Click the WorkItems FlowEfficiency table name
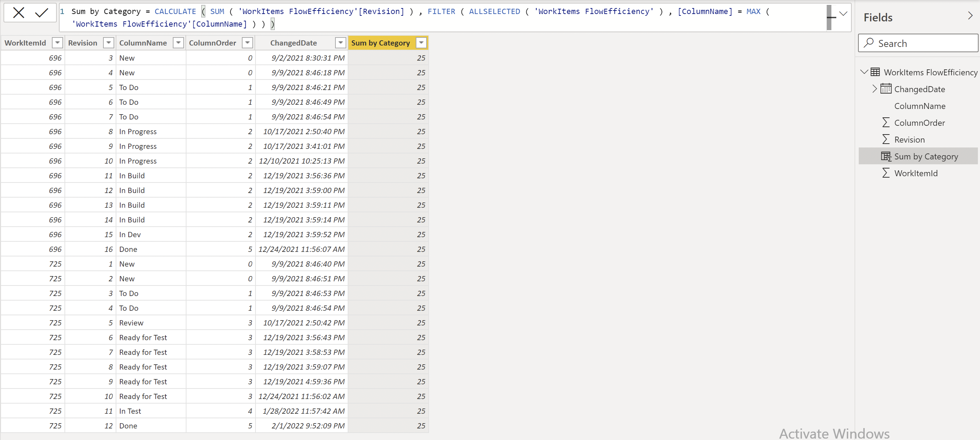This screenshot has width=980, height=440. point(930,72)
